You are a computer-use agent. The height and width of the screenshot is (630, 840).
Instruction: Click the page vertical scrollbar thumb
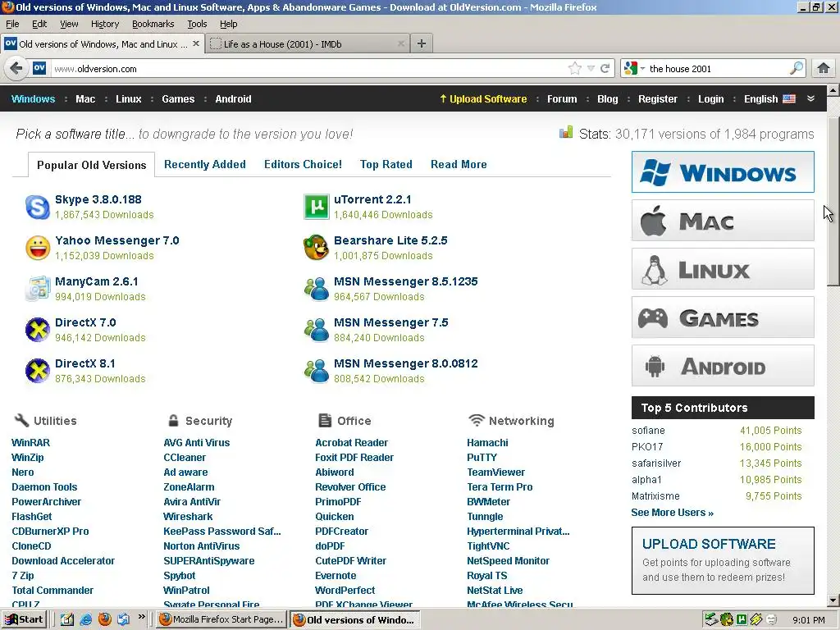click(833, 200)
